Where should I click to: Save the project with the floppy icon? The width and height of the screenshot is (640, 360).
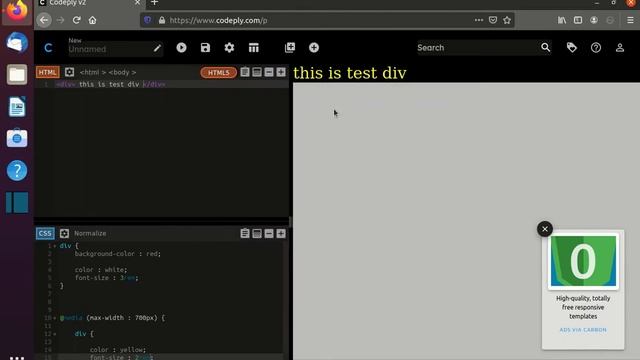pos(205,48)
